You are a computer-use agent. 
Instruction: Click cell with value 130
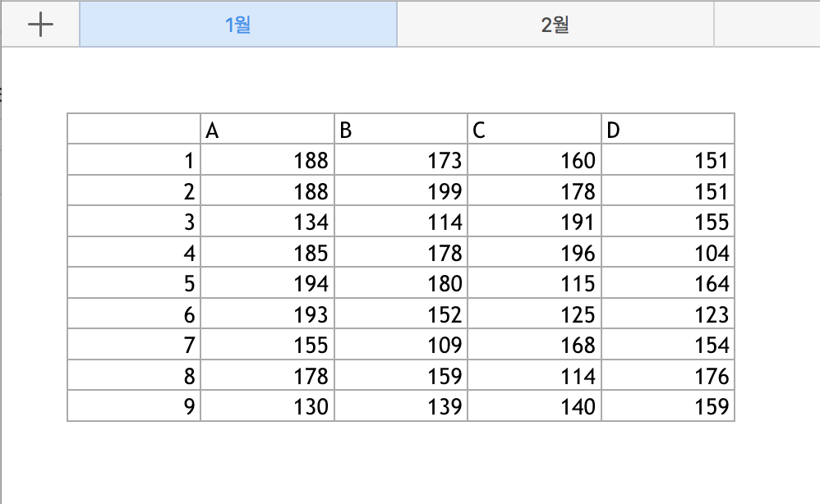coord(267,406)
